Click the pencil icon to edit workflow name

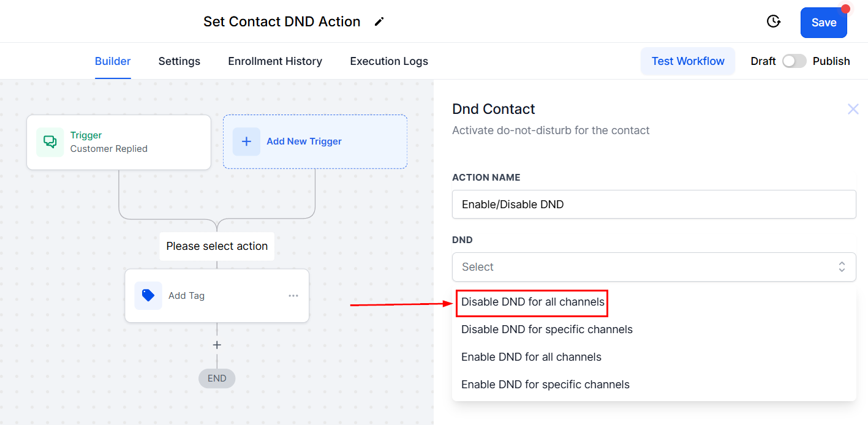coord(379,22)
